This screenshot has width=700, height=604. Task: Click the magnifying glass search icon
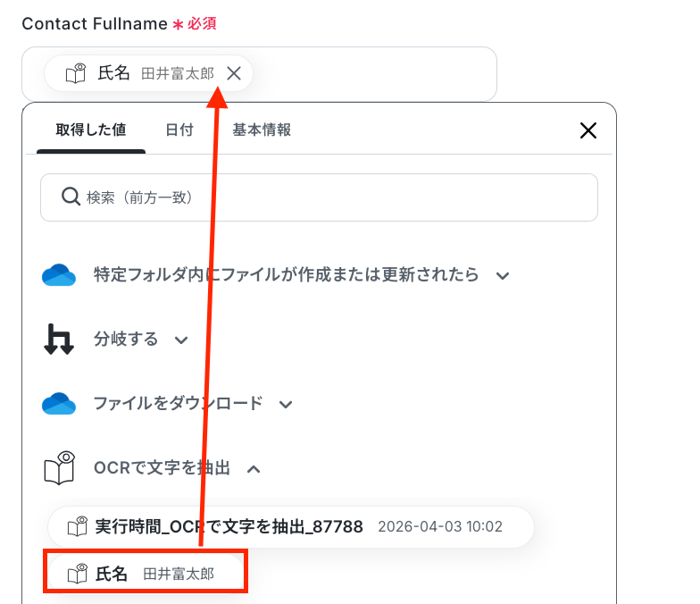tap(71, 197)
